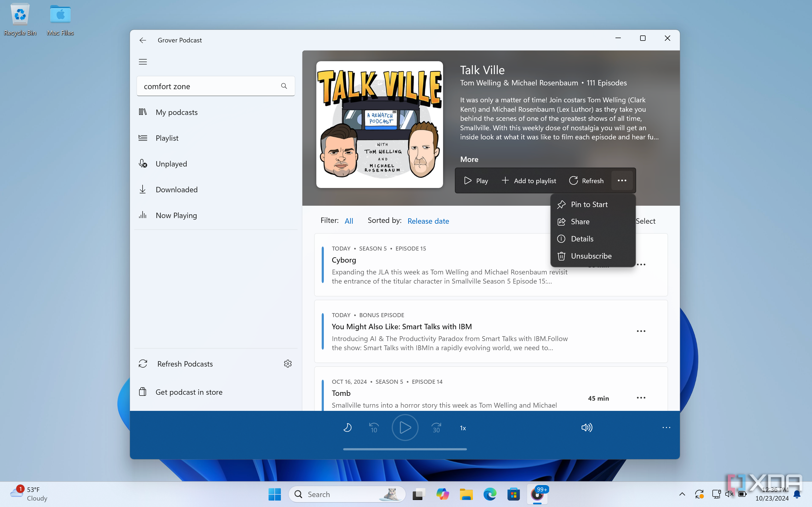Click Refresh Podcasts in sidebar
This screenshot has width=812, height=507.
(185, 364)
